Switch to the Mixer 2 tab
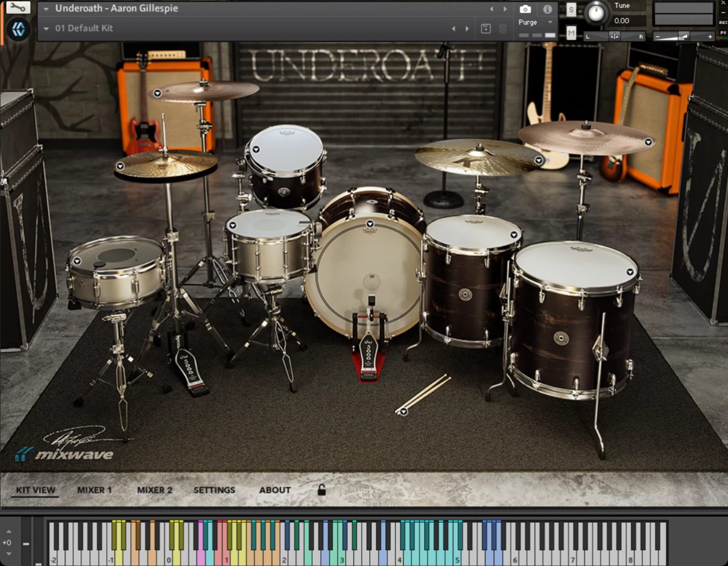The image size is (728, 566). coord(155,490)
